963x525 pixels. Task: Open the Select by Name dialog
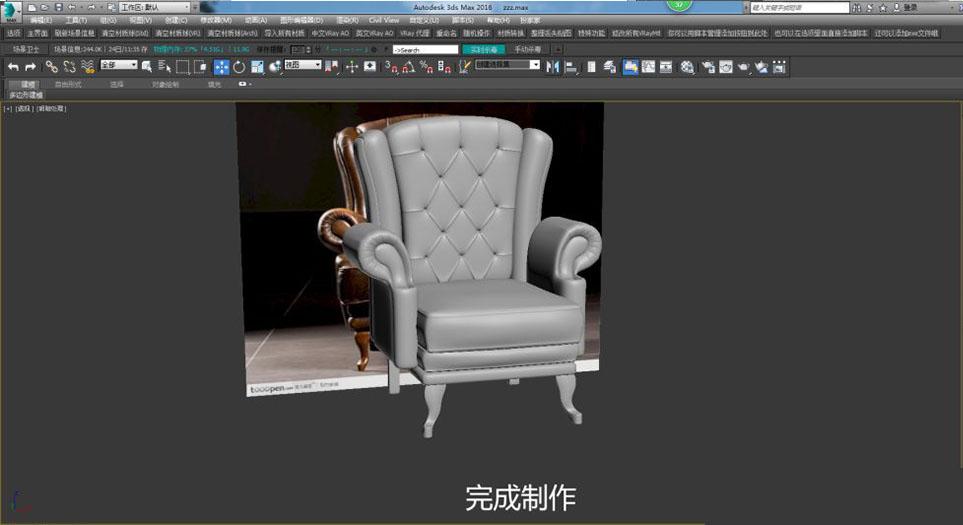[x=164, y=67]
